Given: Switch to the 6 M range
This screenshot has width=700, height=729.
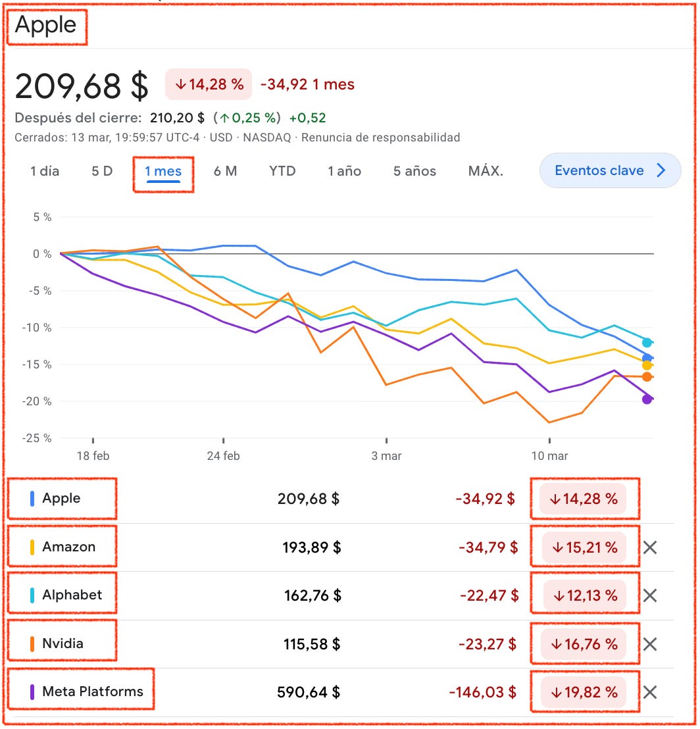Looking at the screenshot, I should click(x=225, y=171).
